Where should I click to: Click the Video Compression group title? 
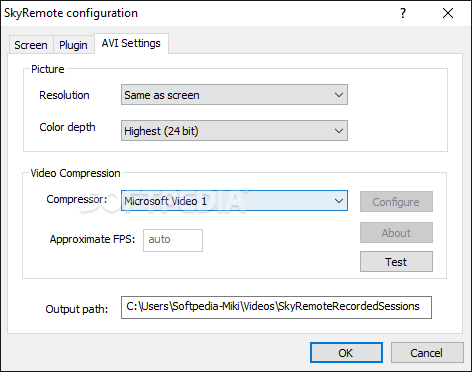pos(75,173)
